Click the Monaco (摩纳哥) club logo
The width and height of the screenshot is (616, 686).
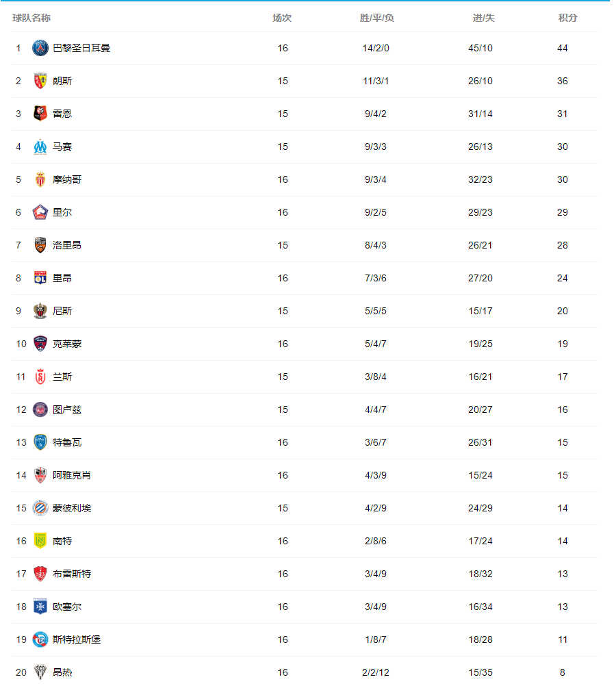(x=40, y=179)
